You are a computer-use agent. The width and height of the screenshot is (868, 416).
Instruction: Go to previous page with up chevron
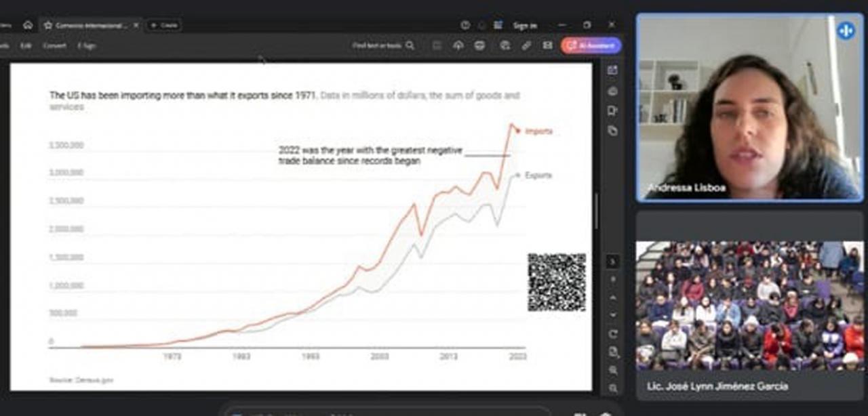click(613, 297)
